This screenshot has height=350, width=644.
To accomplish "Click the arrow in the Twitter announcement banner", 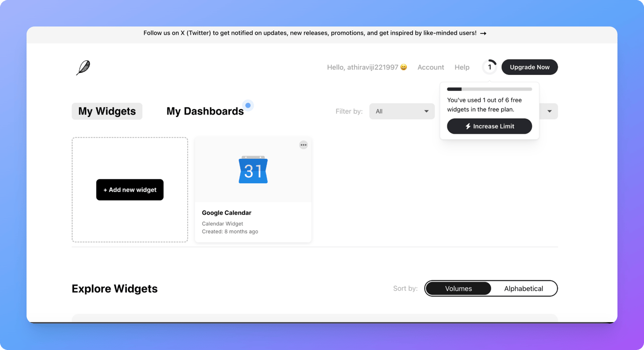I will point(483,33).
